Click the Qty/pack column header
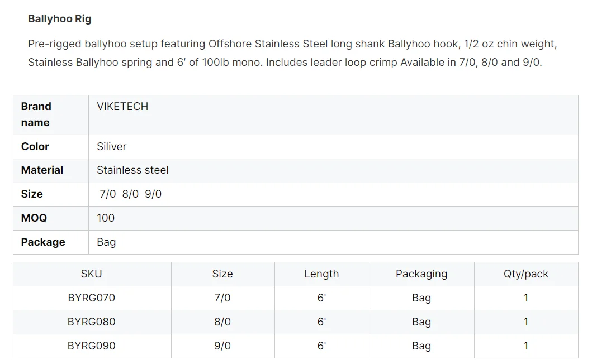 [x=526, y=274]
